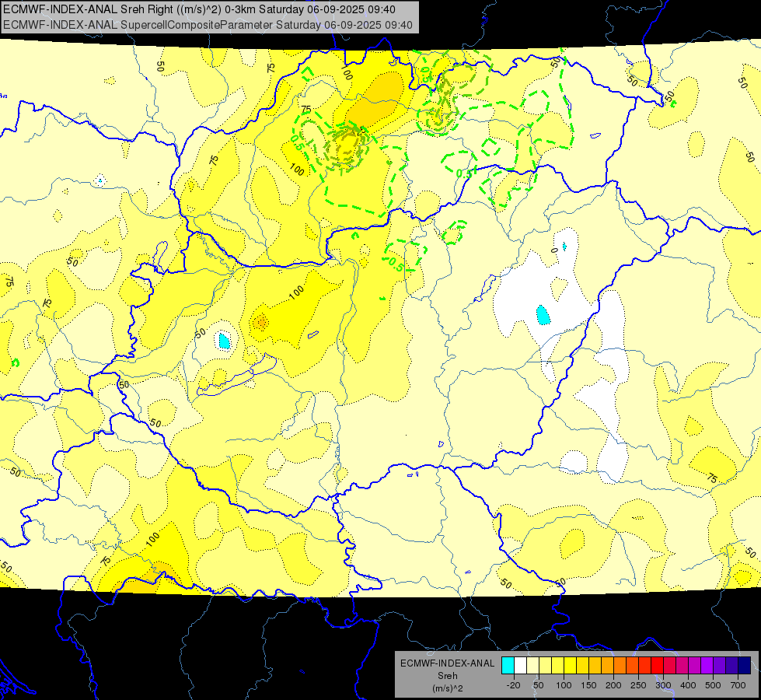
Task: Select the dark navy legend swatch
Action: coord(745,666)
